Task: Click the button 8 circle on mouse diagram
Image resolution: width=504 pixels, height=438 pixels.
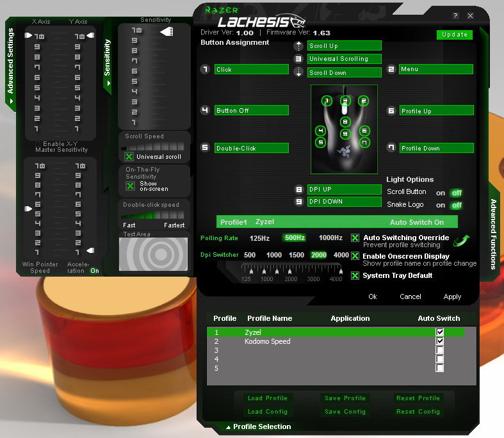Action: point(345,122)
